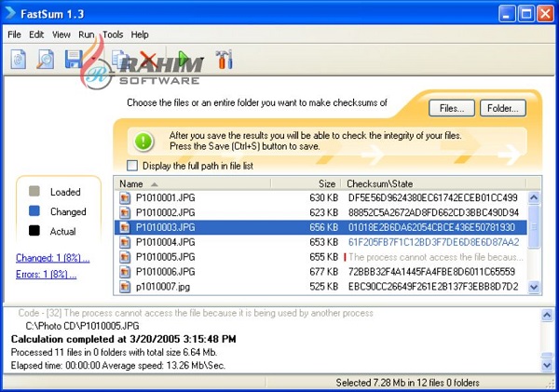Click the new checksum file toolbar icon
The width and height of the screenshot is (559, 392).
pos(19,59)
